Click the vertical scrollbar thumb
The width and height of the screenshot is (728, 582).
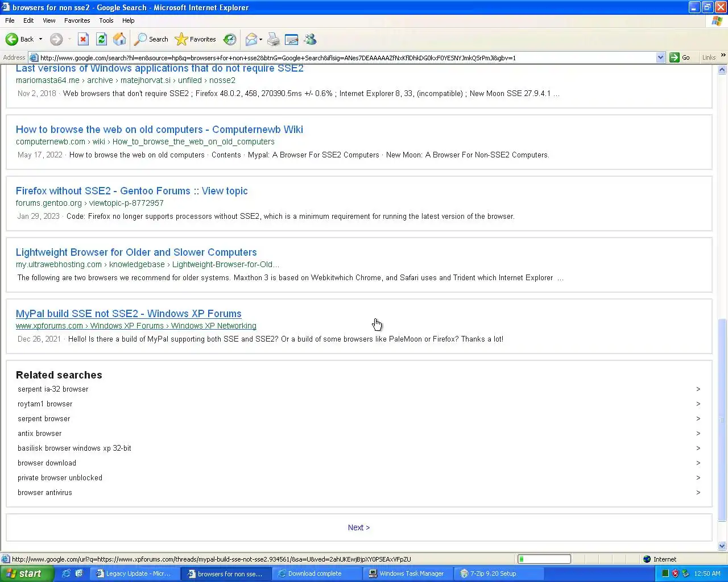722,419
